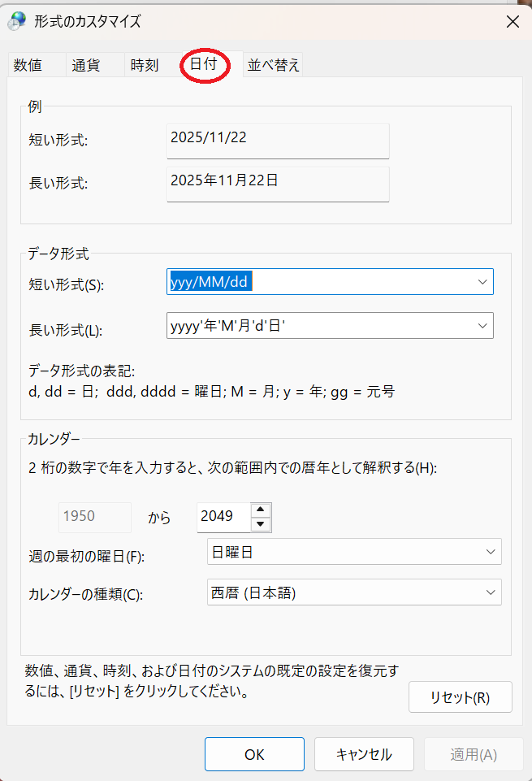Click into the 長い形式 format text field
The image size is (532, 781).
click(x=317, y=326)
